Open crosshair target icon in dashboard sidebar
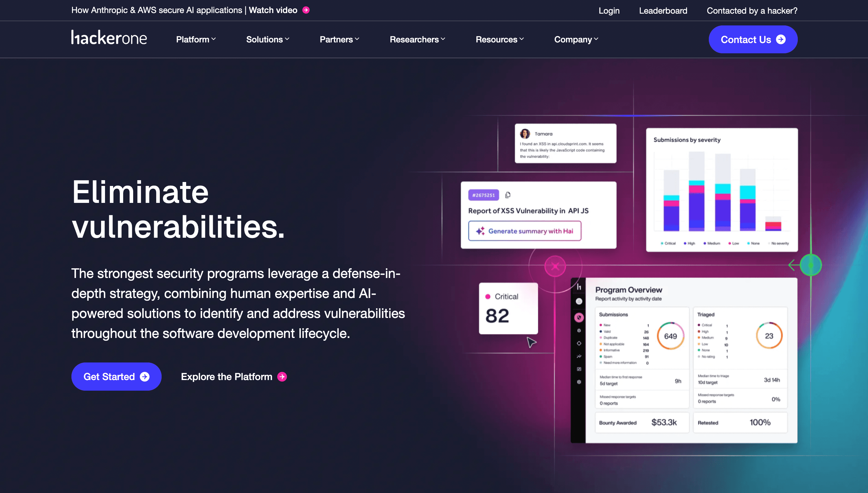Screen dimensions: 868x493 pos(579,343)
